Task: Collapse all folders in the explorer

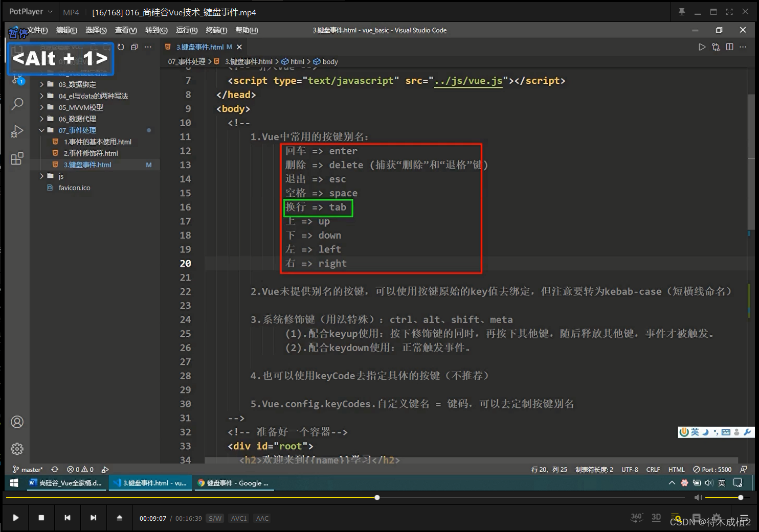Action: (x=134, y=47)
